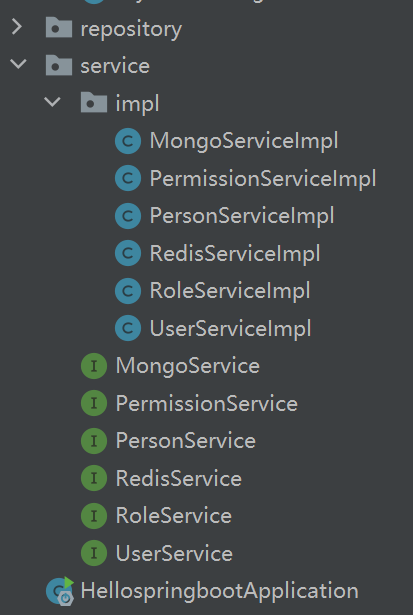Click the service package folder icon
413x615 pixels.
point(59,65)
